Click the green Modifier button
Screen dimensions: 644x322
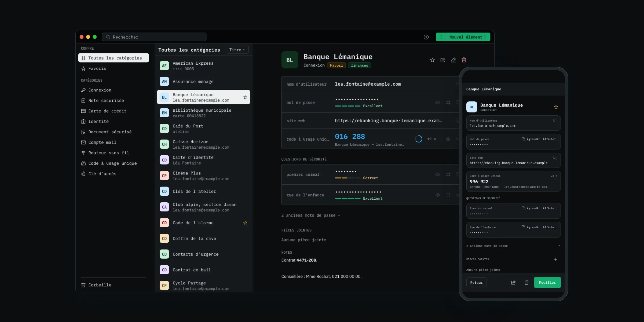pyautogui.click(x=547, y=283)
